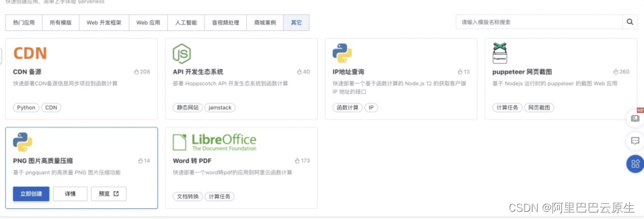The width and height of the screenshot is (644, 219).
Task: Click 网页截图 tag
Action: (x=539, y=107)
